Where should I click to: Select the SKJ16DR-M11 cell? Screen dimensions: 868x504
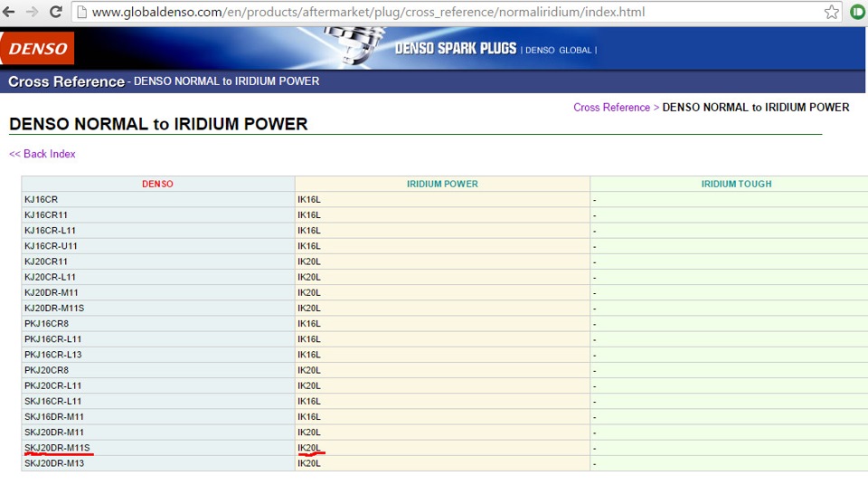tap(157, 416)
